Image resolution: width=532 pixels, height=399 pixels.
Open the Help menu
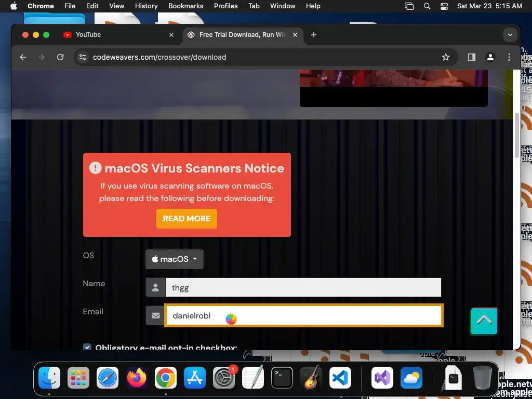click(x=313, y=6)
